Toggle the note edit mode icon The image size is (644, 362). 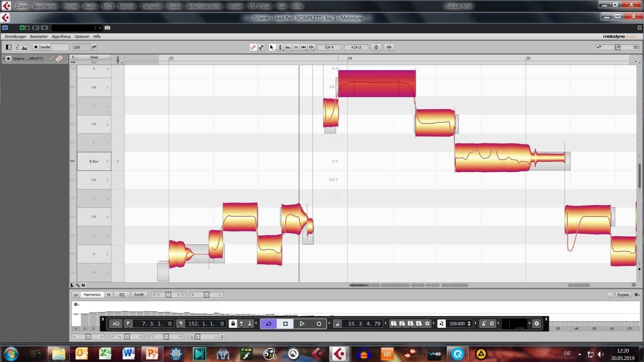coord(254,47)
